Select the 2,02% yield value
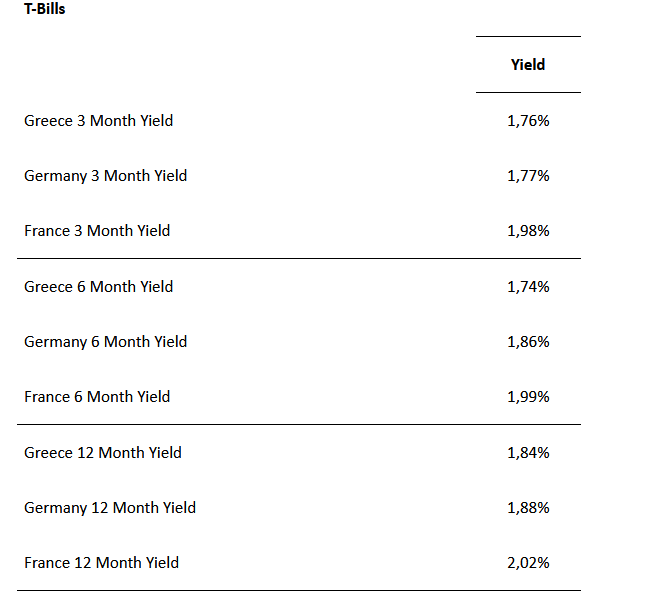Viewport: 665px width, 616px height. tap(528, 563)
